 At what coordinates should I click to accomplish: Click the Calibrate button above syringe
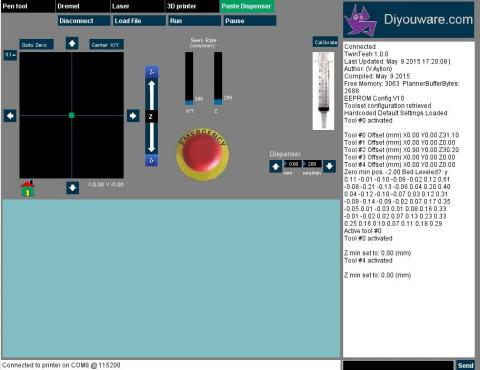325,42
